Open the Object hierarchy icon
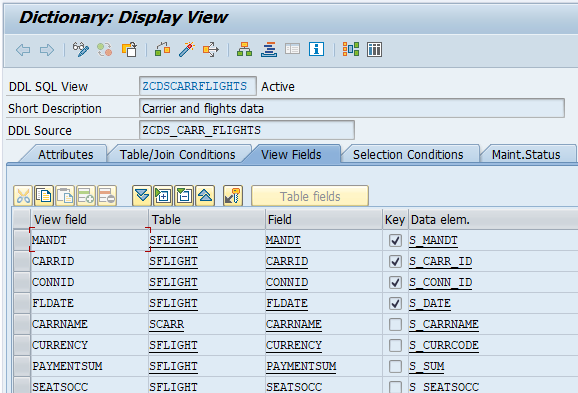Screen dimensions: 578x393 [244, 49]
